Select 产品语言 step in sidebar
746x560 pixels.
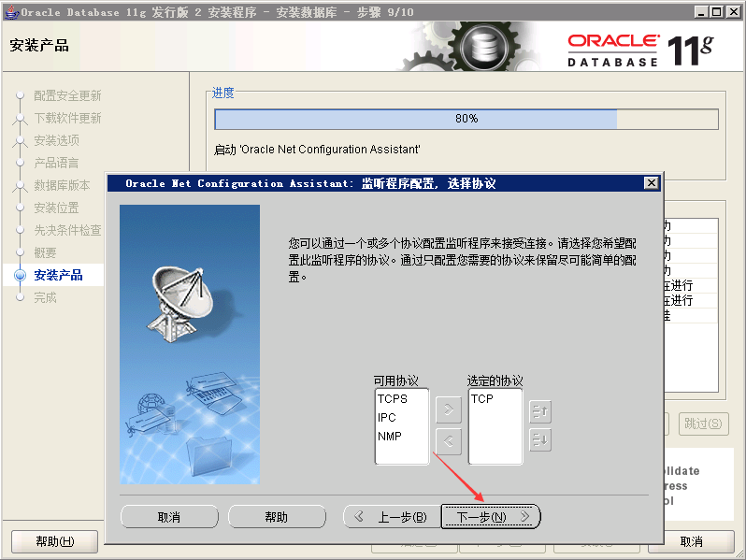(x=56, y=163)
